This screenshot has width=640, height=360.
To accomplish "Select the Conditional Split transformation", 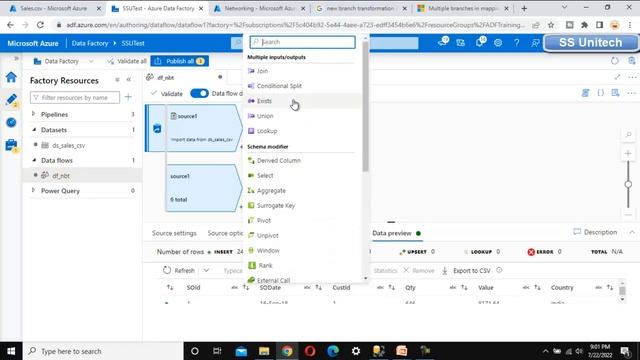I will (279, 86).
